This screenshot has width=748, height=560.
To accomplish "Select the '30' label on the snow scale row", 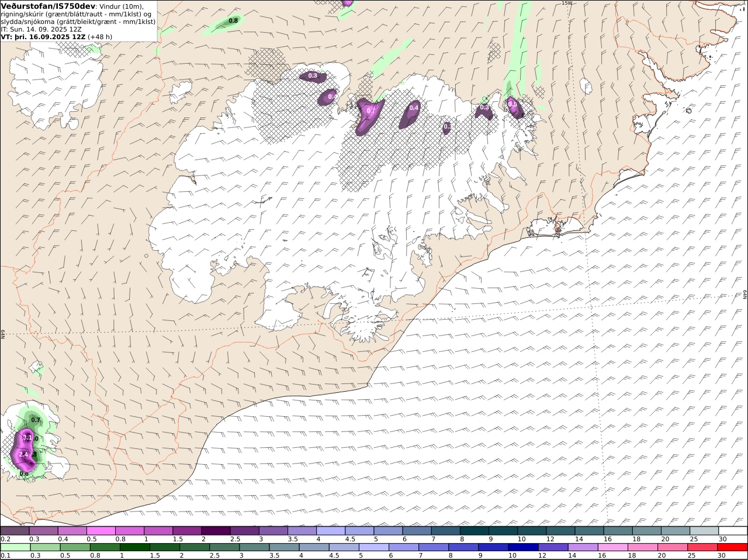I will [722, 539].
